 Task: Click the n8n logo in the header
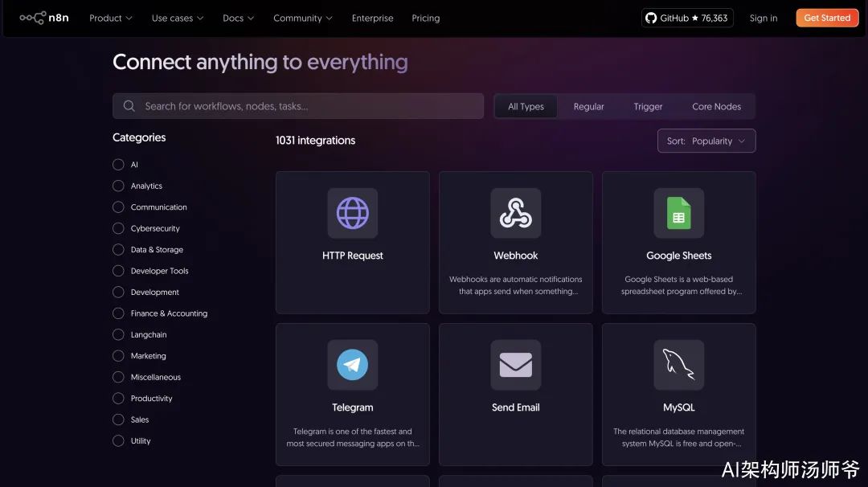tap(44, 18)
